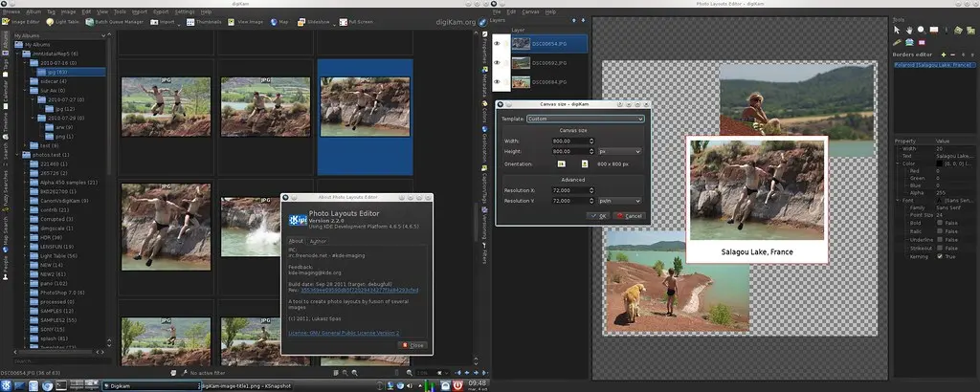980x392 pixels.
Task: Open the My Albums dropdown header
Action: 60,35
